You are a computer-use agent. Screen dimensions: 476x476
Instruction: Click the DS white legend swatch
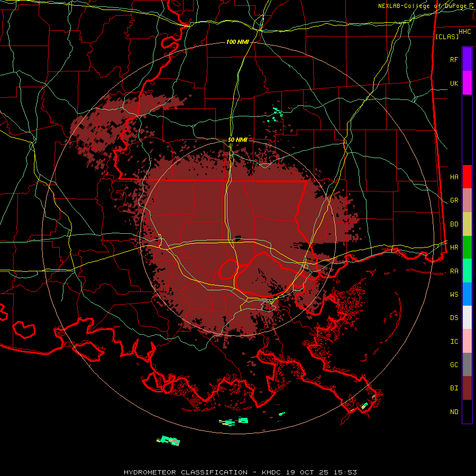coord(467,317)
